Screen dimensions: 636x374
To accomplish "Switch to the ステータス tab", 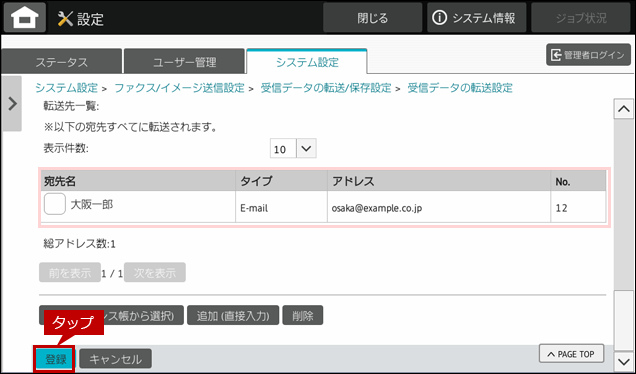I will click(x=62, y=62).
